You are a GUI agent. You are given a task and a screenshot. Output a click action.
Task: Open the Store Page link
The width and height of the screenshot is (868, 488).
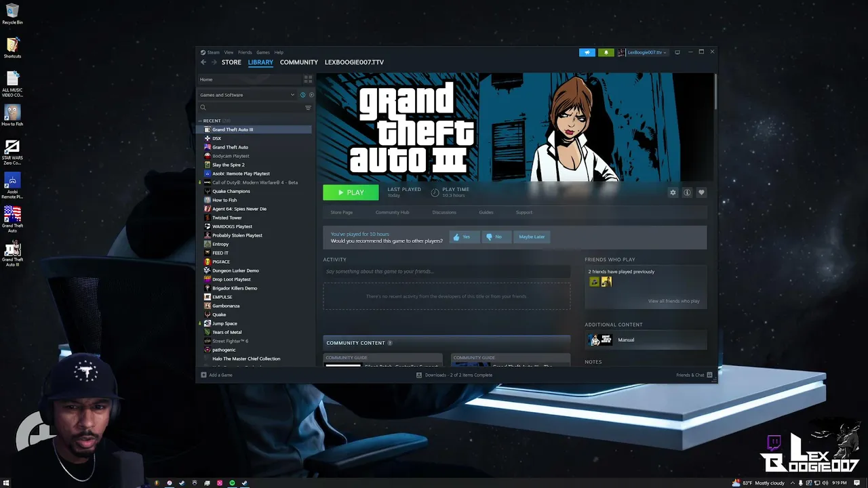pos(341,212)
